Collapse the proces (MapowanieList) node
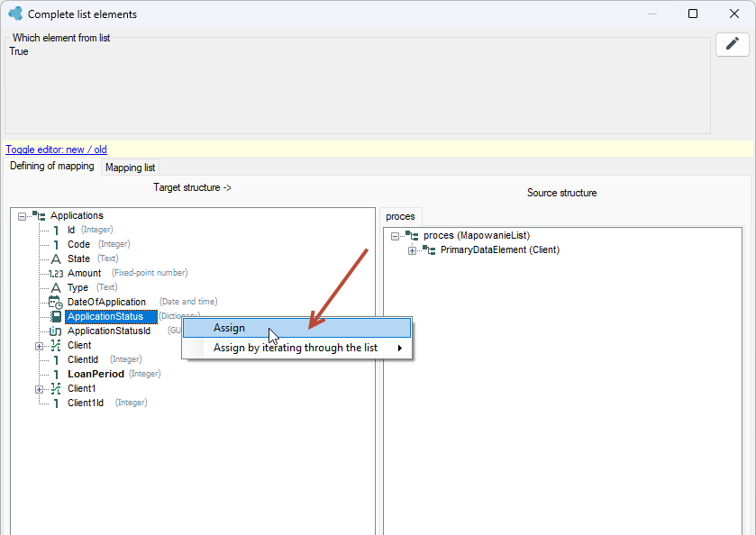Screen dimensions: 756x535 395,236
